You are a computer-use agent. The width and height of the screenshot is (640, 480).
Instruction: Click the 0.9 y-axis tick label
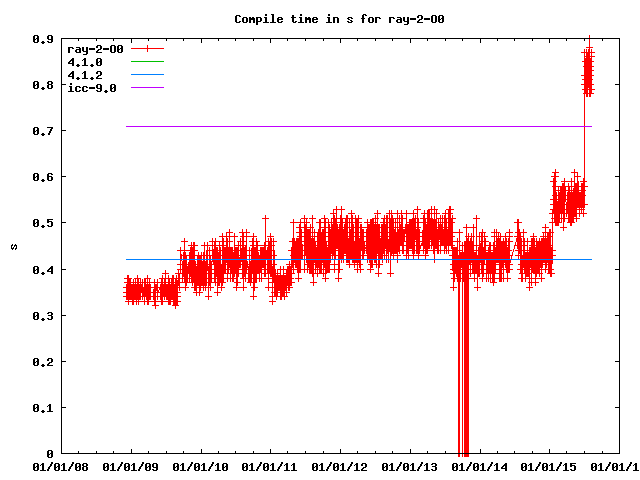(44, 39)
